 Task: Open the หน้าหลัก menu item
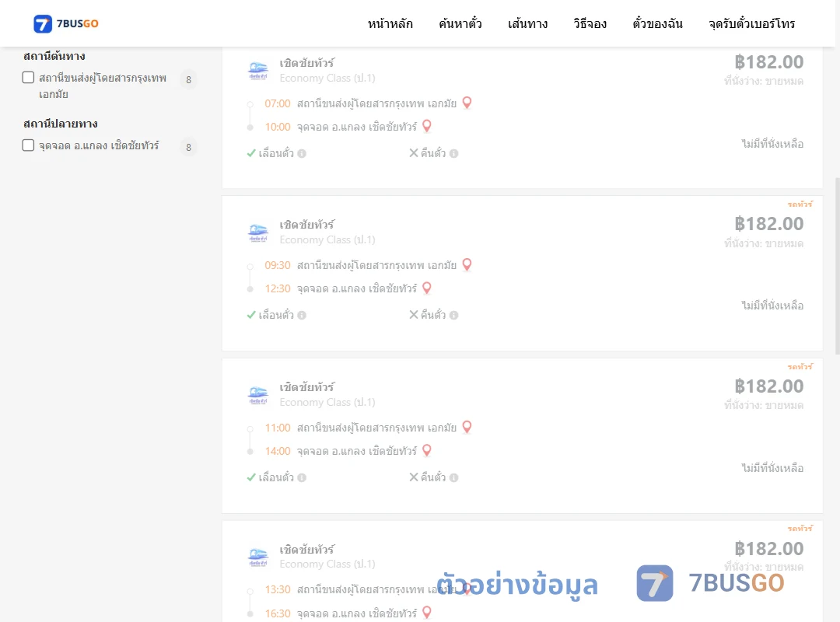pos(390,23)
